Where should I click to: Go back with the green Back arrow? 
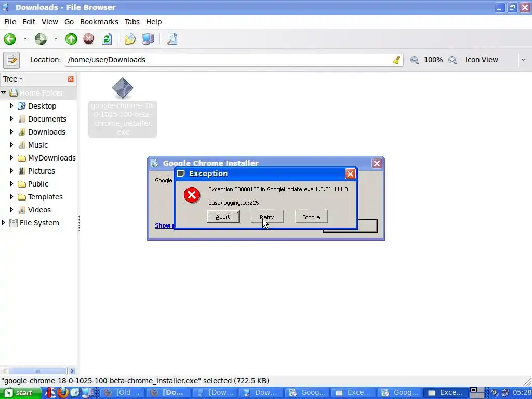(x=10, y=39)
